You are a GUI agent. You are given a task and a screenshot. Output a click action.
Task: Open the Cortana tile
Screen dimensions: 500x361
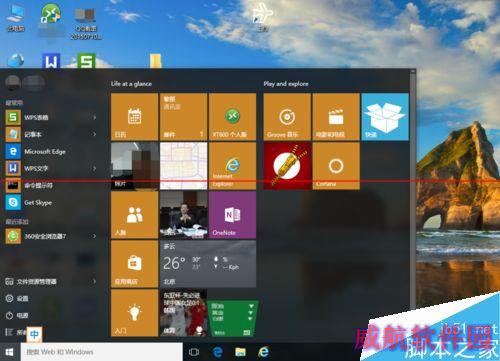pos(336,166)
